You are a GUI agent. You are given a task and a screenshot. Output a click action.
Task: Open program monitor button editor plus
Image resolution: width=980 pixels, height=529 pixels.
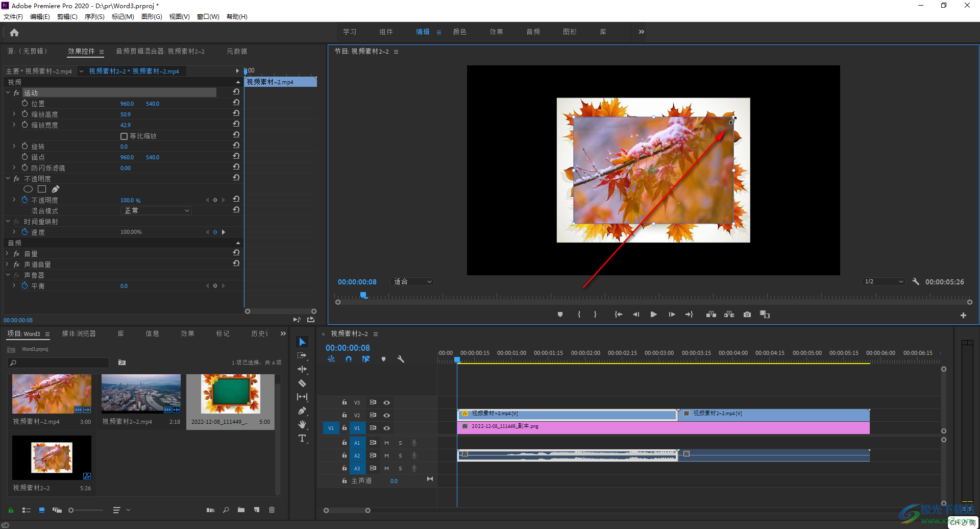pos(963,316)
